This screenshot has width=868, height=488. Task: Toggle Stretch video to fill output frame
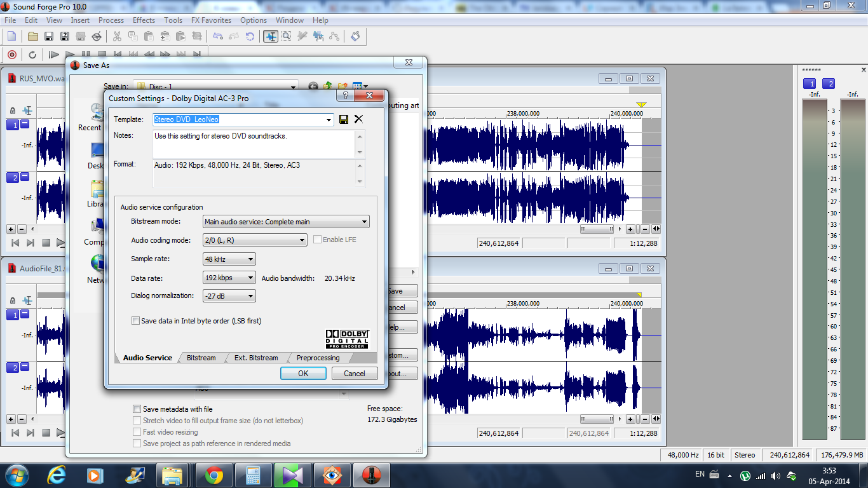pyautogui.click(x=137, y=421)
